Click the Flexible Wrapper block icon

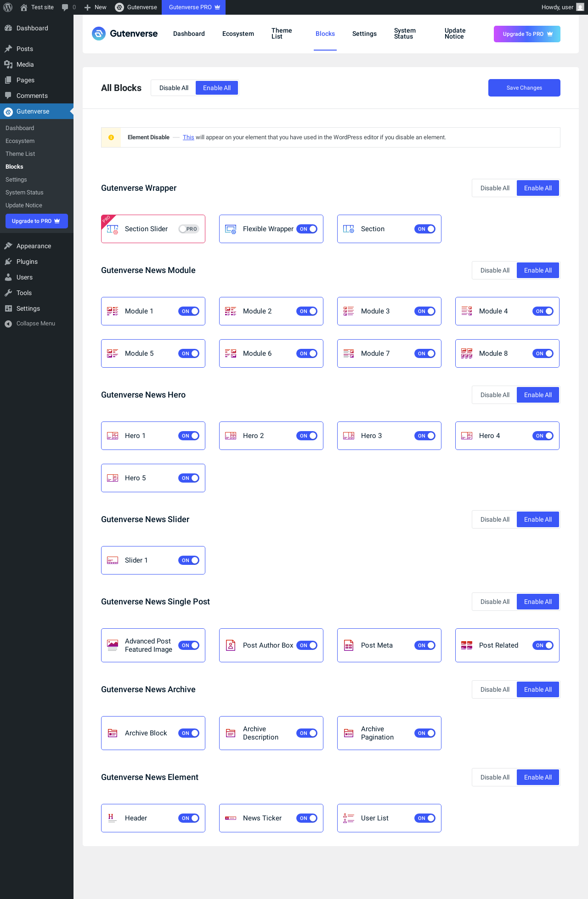tap(231, 229)
